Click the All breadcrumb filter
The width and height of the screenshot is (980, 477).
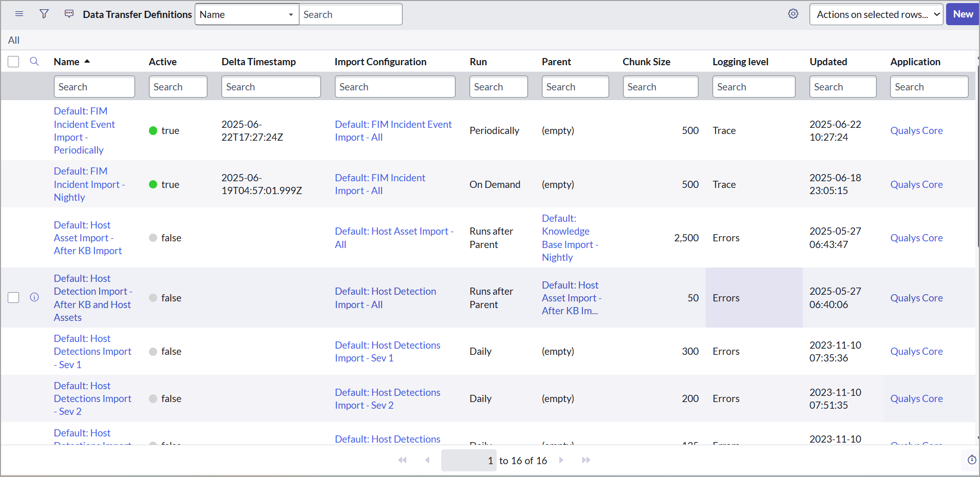click(x=14, y=40)
